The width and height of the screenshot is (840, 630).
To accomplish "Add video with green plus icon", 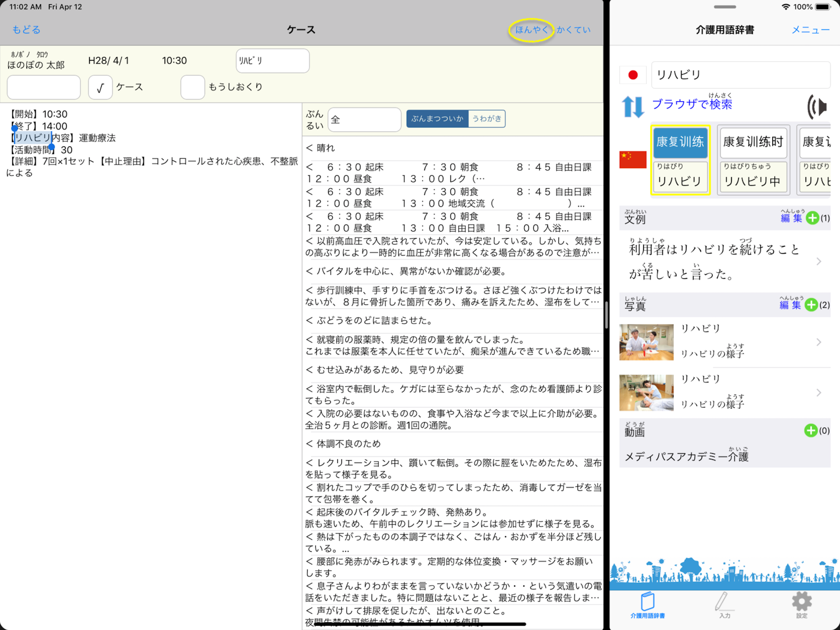I will [x=810, y=431].
